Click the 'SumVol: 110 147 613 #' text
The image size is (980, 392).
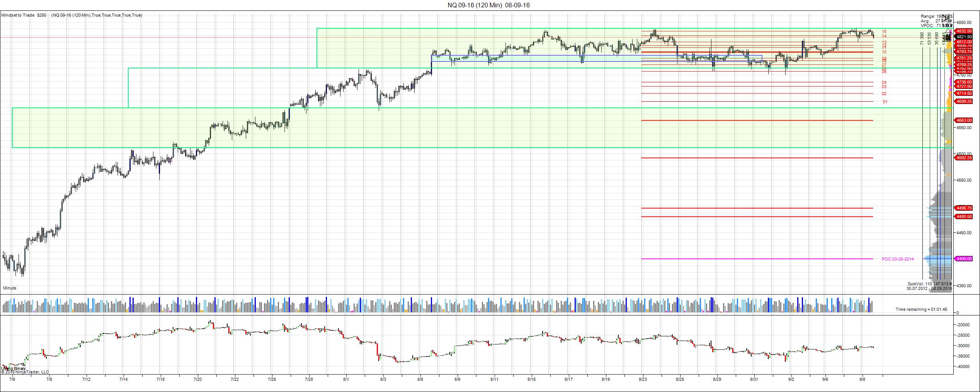930,284
